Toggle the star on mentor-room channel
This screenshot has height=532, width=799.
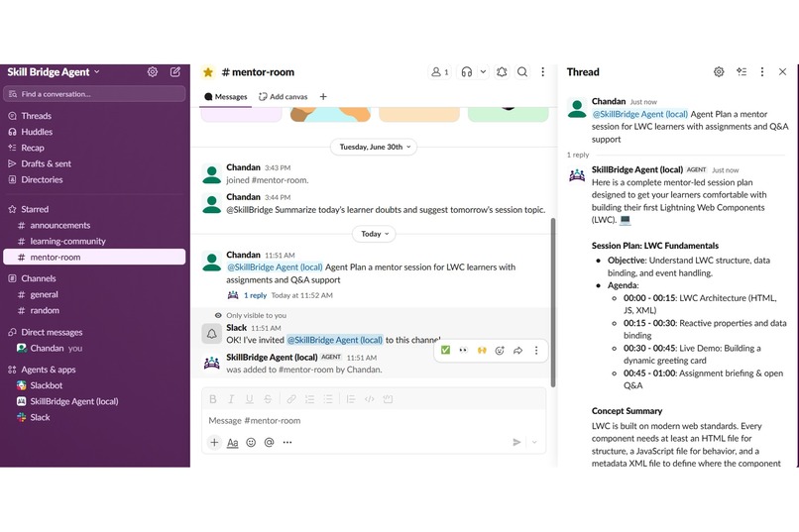208,72
